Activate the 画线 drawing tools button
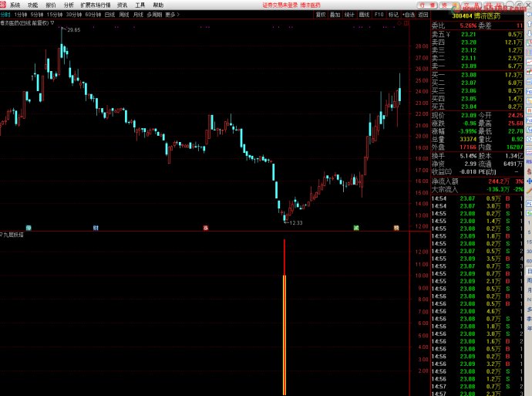This screenshot has width=532, height=396. [x=364, y=15]
